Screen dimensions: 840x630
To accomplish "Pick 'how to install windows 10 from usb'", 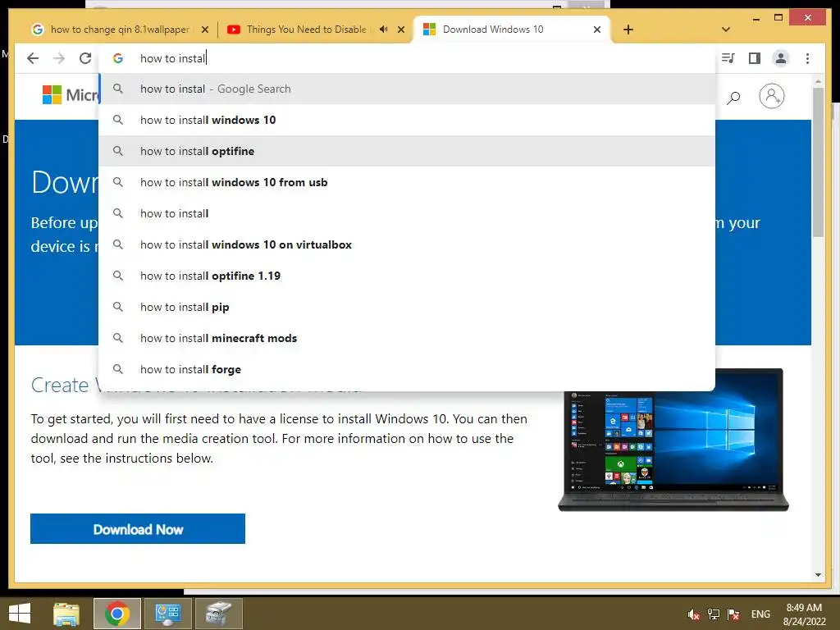I will [x=407, y=182].
